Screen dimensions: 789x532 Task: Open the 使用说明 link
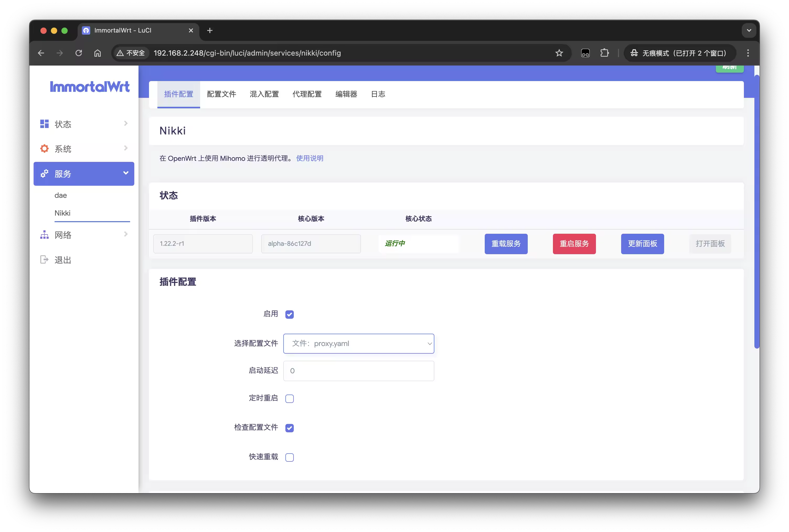[309, 158]
